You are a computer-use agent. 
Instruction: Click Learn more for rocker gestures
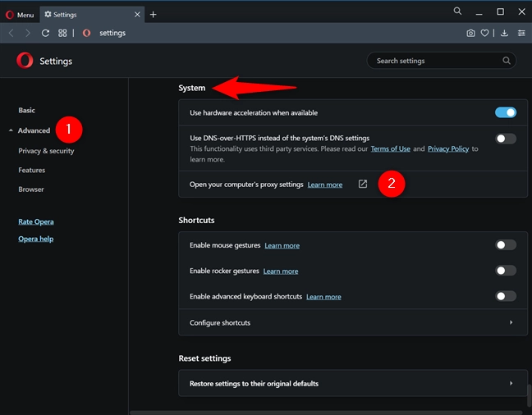[x=281, y=271]
